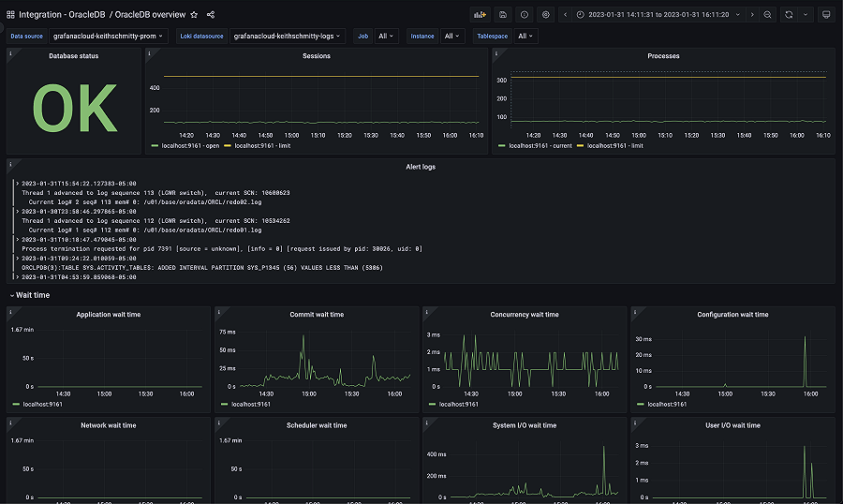
Task: Toggle localhost:9161 - limit series in Processes legend
Action: (614, 146)
